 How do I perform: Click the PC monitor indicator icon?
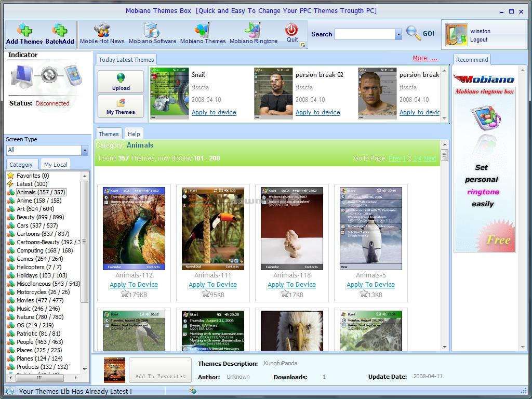point(22,76)
